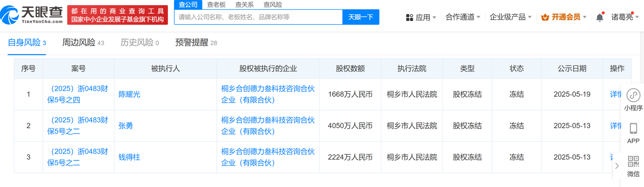Open the 张勇 row's case number link
The width and height of the screenshot is (644, 187).
click(x=78, y=126)
